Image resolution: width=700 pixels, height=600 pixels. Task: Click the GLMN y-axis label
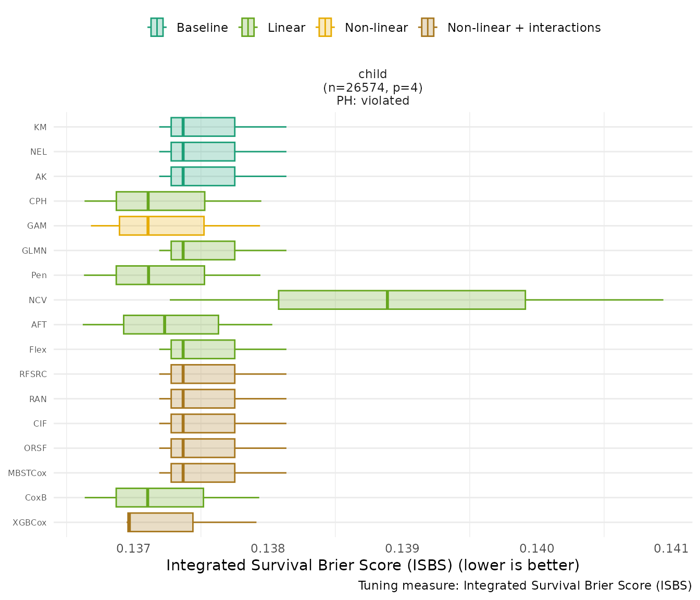coord(34,251)
